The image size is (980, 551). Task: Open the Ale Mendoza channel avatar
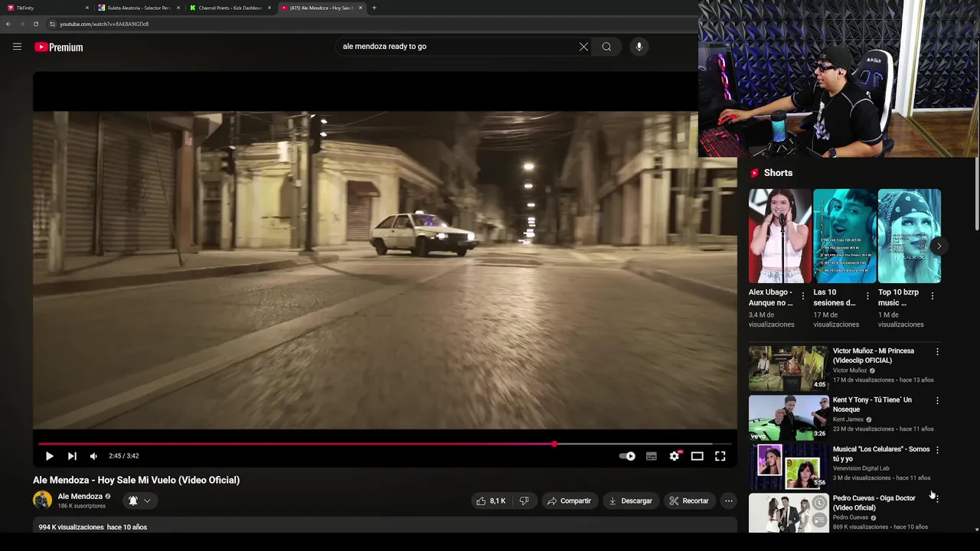(42, 500)
